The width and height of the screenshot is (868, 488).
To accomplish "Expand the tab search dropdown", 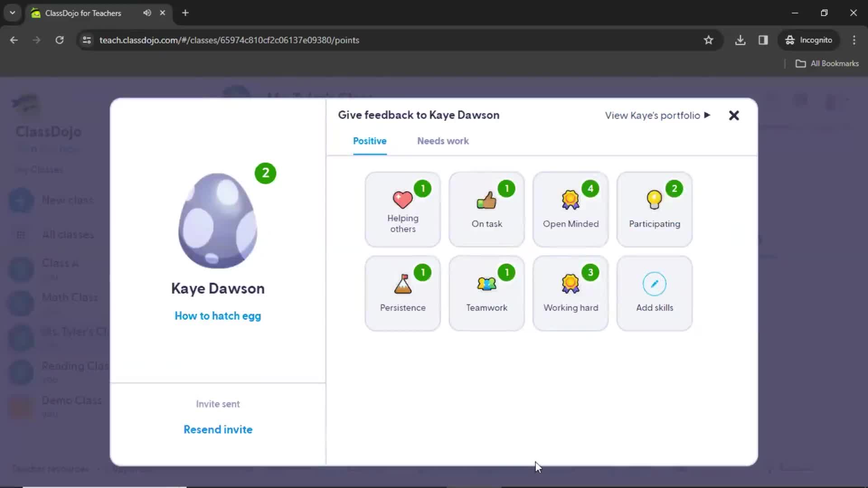I will coord(13,13).
